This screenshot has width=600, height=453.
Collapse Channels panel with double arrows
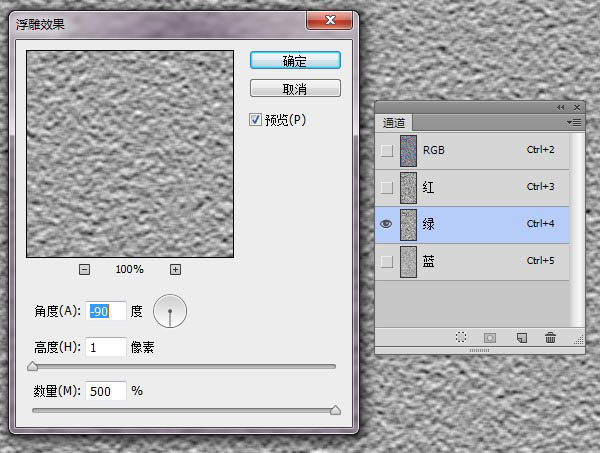[560, 107]
